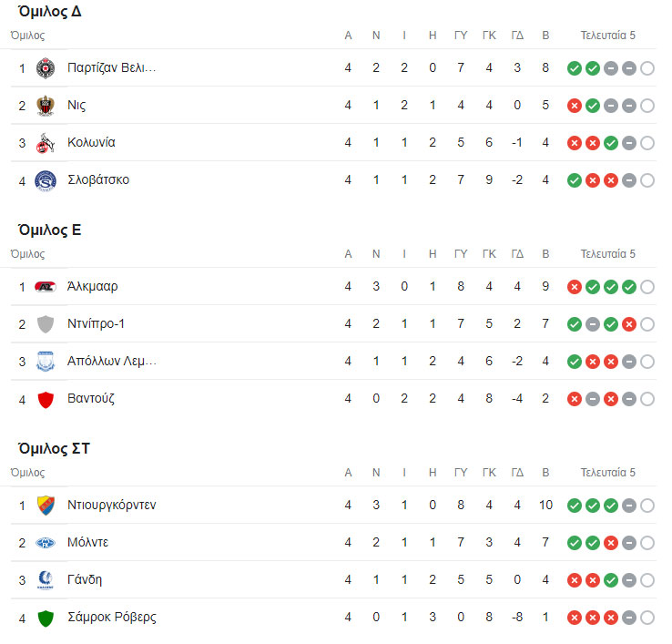Click the Όμιλος ΣΤ group heading

click(x=54, y=448)
